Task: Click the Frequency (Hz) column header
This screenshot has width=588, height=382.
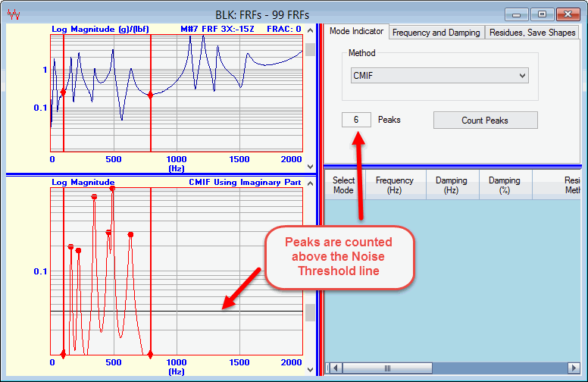Action: pyautogui.click(x=395, y=185)
